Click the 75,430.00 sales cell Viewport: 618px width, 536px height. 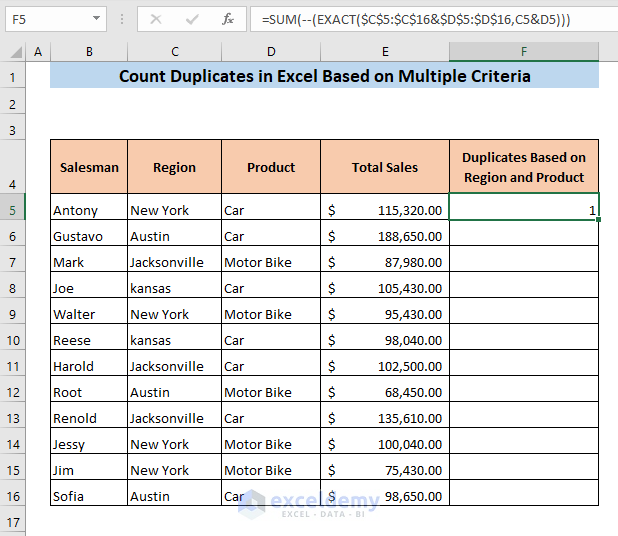pos(385,467)
